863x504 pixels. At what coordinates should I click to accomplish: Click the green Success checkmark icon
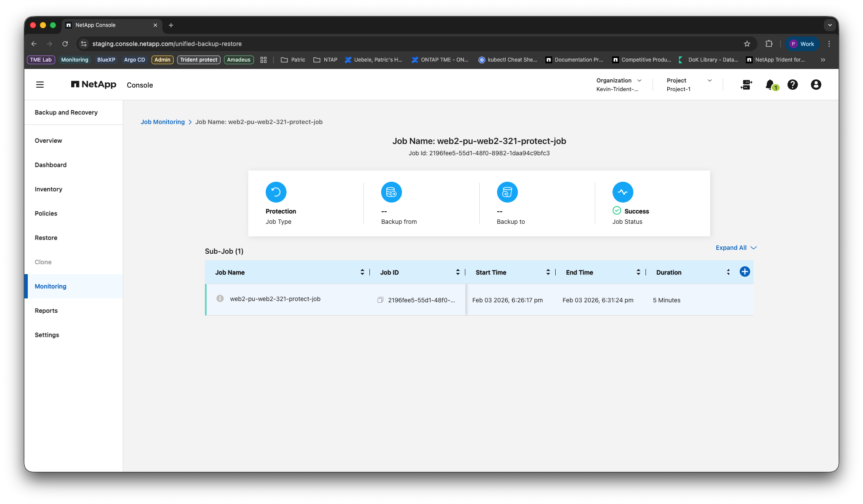tap(617, 211)
